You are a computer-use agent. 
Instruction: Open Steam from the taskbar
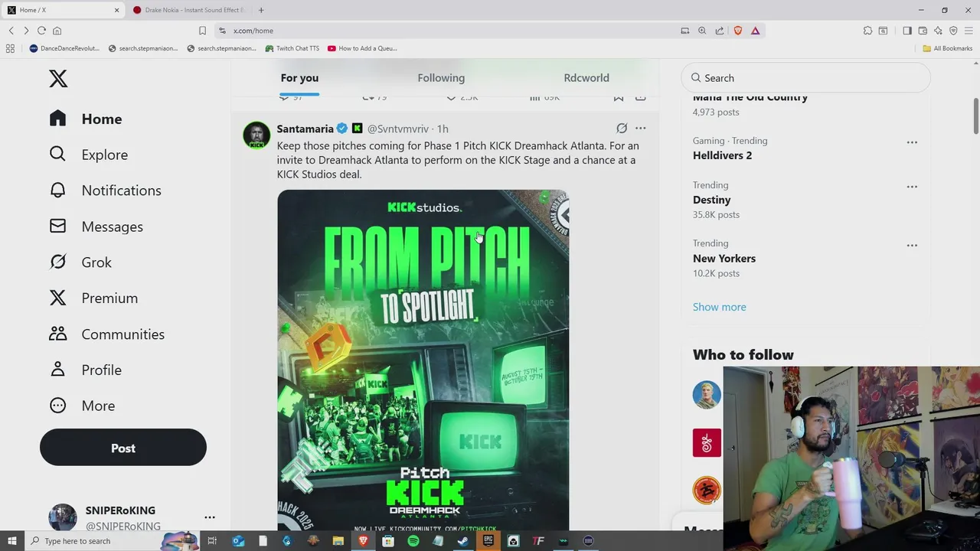pyautogui.click(x=463, y=541)
